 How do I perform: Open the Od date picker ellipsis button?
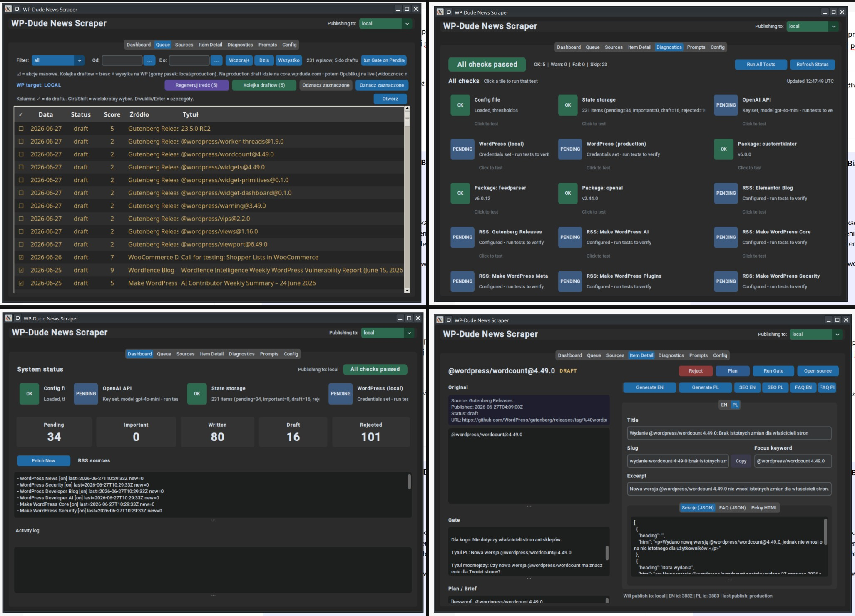pos(149,60)
